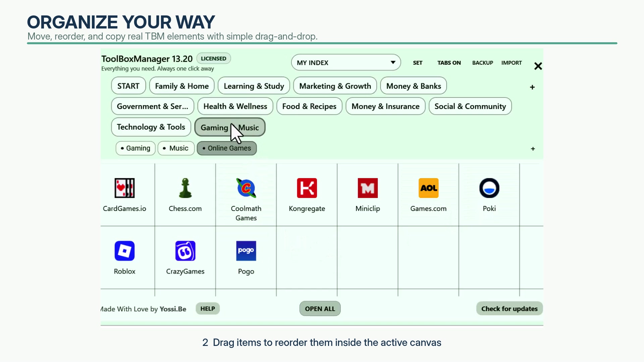This screenshot has width=644, height=362.
Task: Open the Learning & Study category
Action: (254, 86)
